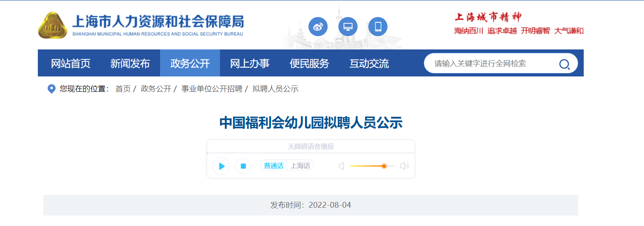644x226 pixels.
Task: Go to 政务公开 breadcrumb link
Action: (x=156, y=89)
